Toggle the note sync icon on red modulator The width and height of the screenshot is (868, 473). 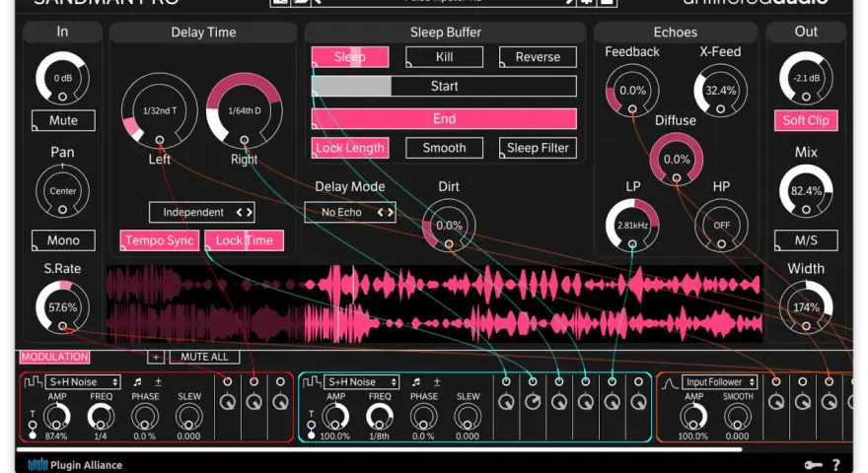(x=137, y=381)
